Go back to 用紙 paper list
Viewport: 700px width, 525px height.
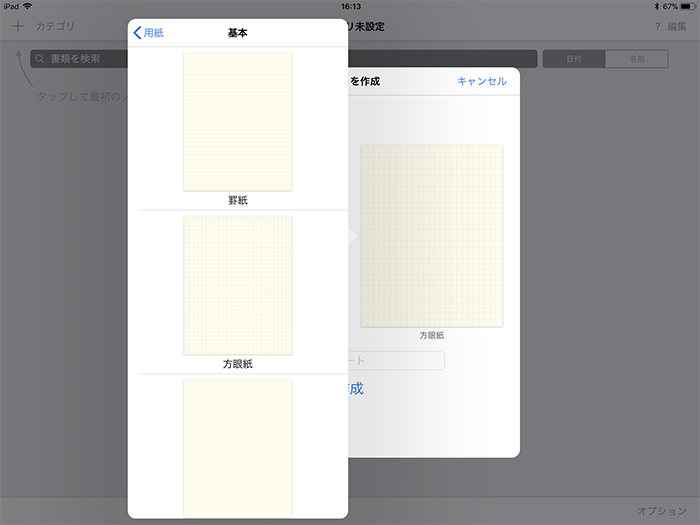pos(149,33)
